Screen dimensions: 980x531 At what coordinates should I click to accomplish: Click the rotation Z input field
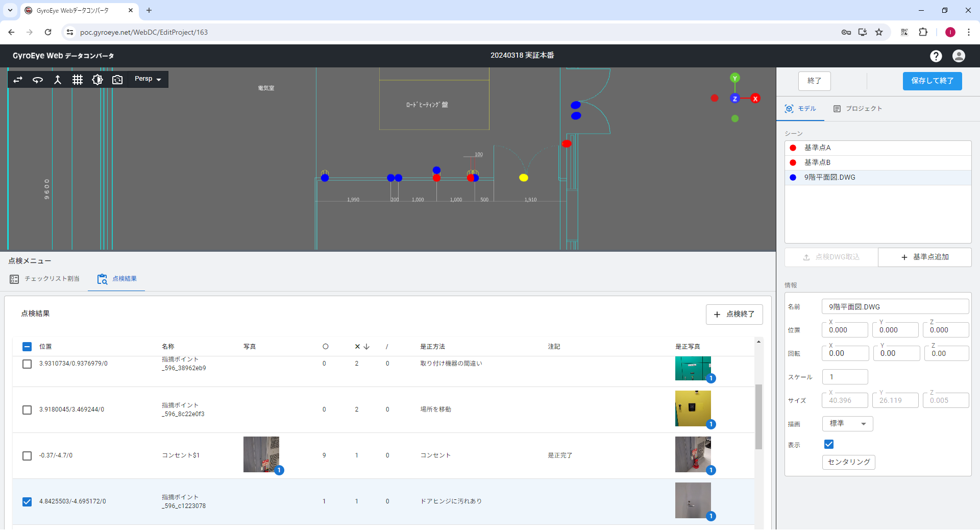pyautogui.click(x=946, y=353)
